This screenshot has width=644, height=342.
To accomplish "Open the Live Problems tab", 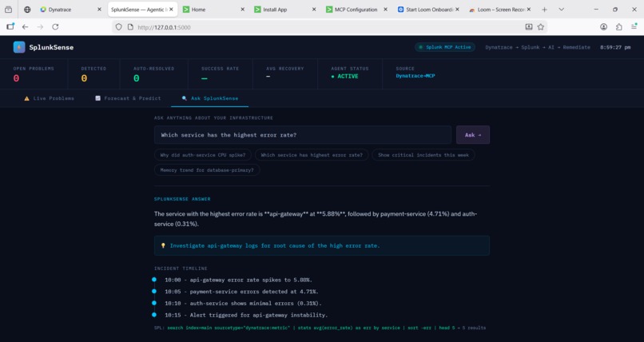I will coord(50,98).
